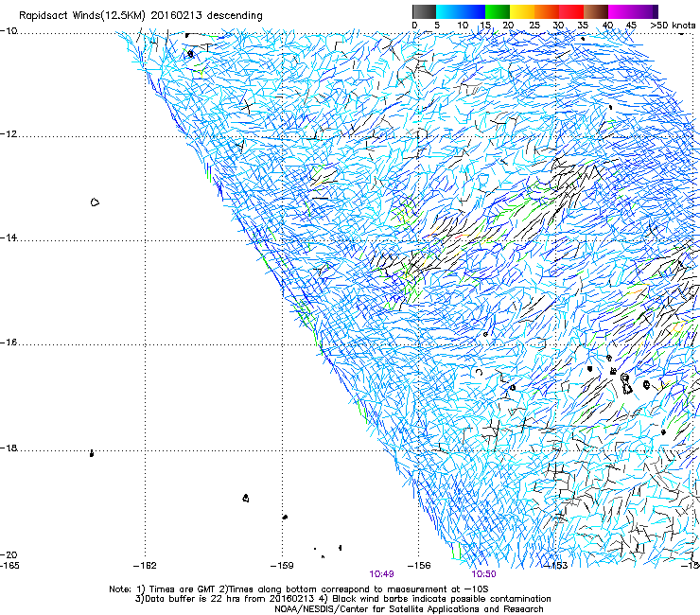Click the '-16' latitude label
This screenshot has height=615, width=700.
pyautogui.click(x=9, y=343)
